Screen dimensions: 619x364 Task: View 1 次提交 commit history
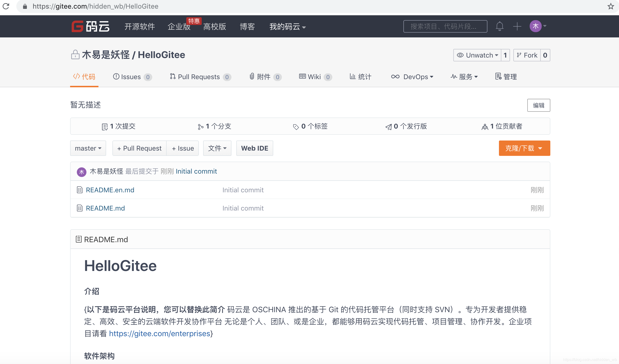(x=118, y=126)
